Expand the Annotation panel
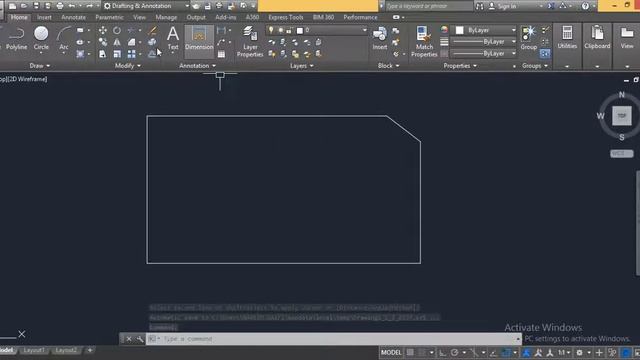The image size is (640, 360). [x=197, y=66]
